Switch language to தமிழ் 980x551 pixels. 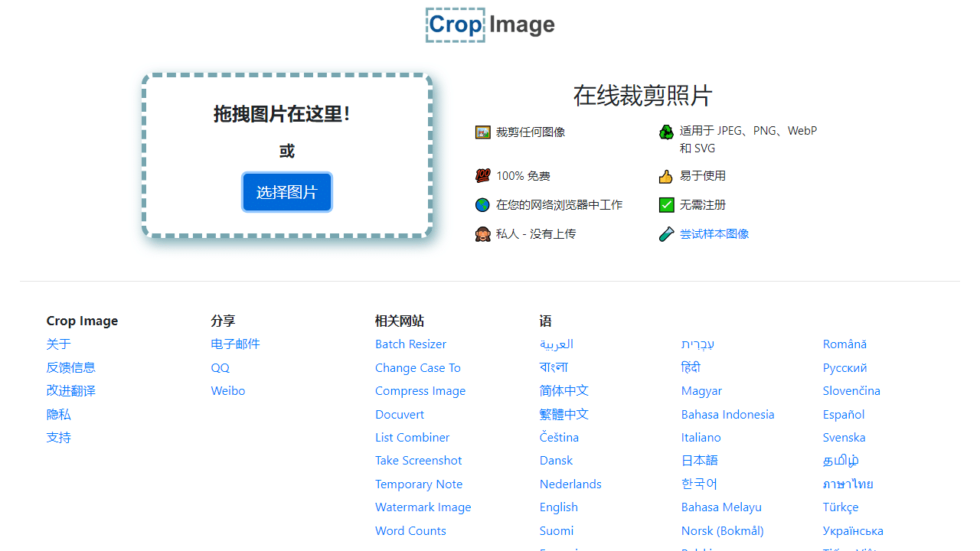pyautogui.click(x=841, y=461)
